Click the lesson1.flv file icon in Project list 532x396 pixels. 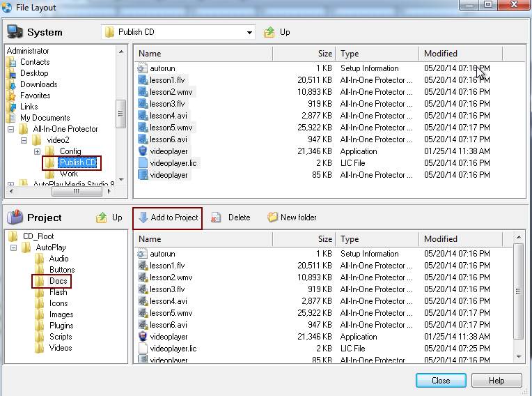pyautogui.click(x=143, y=266)
